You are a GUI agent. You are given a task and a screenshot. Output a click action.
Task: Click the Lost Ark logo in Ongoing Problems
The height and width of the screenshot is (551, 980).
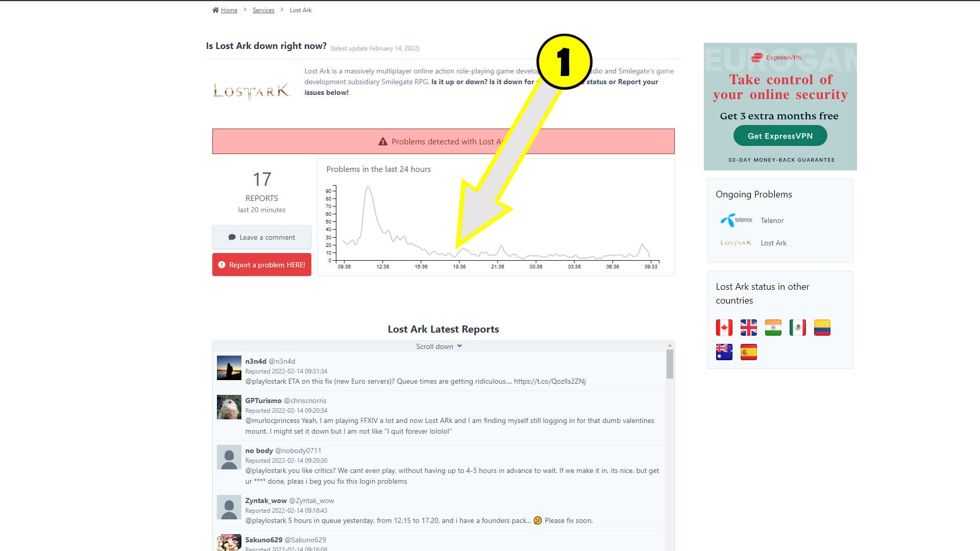(736, 243)
